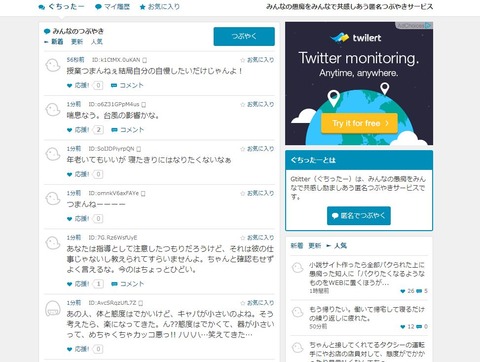Favorite the つまんねーーーー post
This screenshot has width=480, height=362.
257,193
